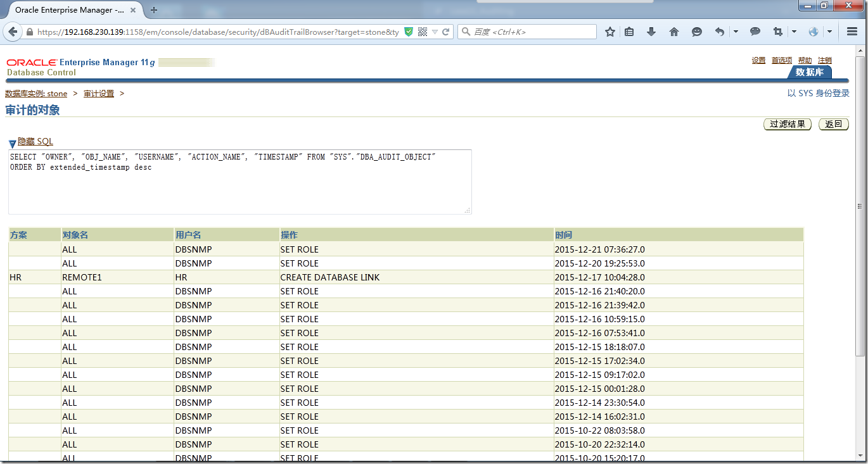Click timestamp 2015-12-16 10:59:15.0

coord(599,319)
